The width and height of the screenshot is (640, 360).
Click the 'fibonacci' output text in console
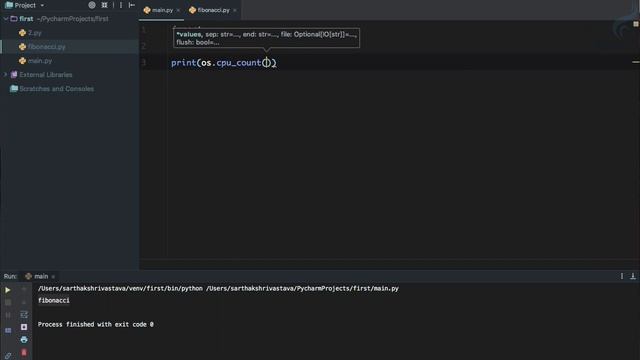tap(53, 300)
